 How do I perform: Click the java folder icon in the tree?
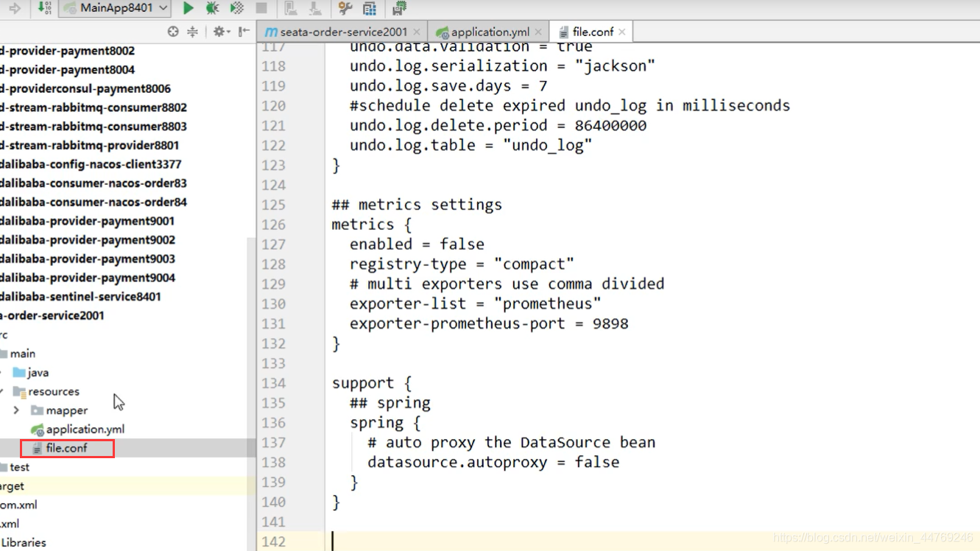(x=19, y=373)
